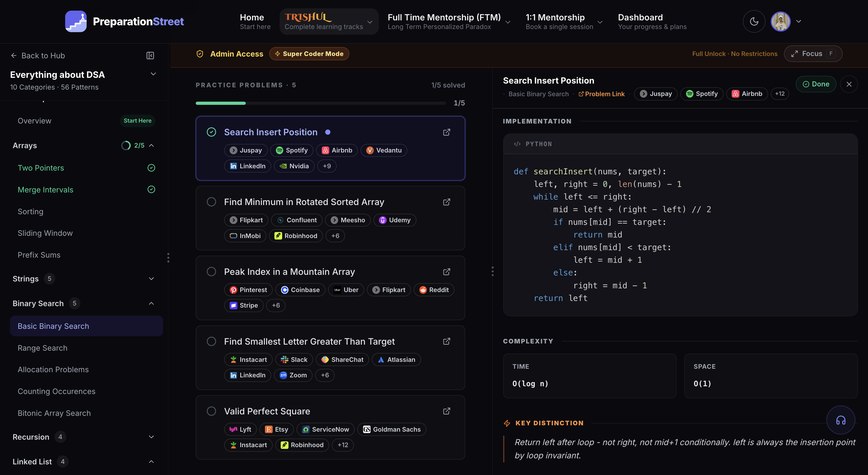This screenshot has width=868, height=475.
Task: Click the Atlassian company tag
Action: [x=396, y=360]
